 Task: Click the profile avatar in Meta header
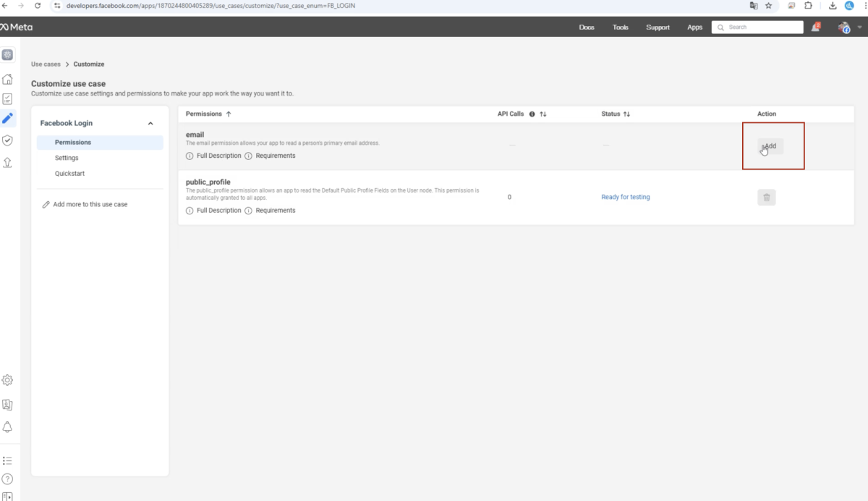(844, 27)
